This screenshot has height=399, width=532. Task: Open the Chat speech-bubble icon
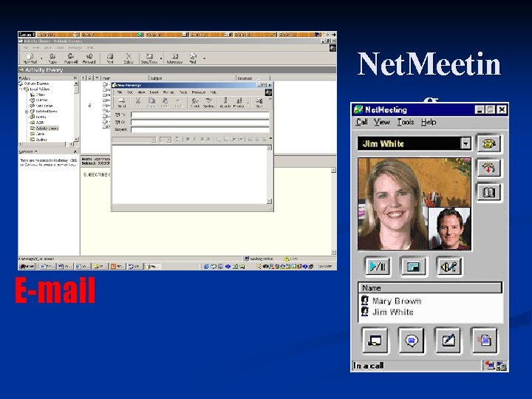pyautogui.click(x=412, y=341)
